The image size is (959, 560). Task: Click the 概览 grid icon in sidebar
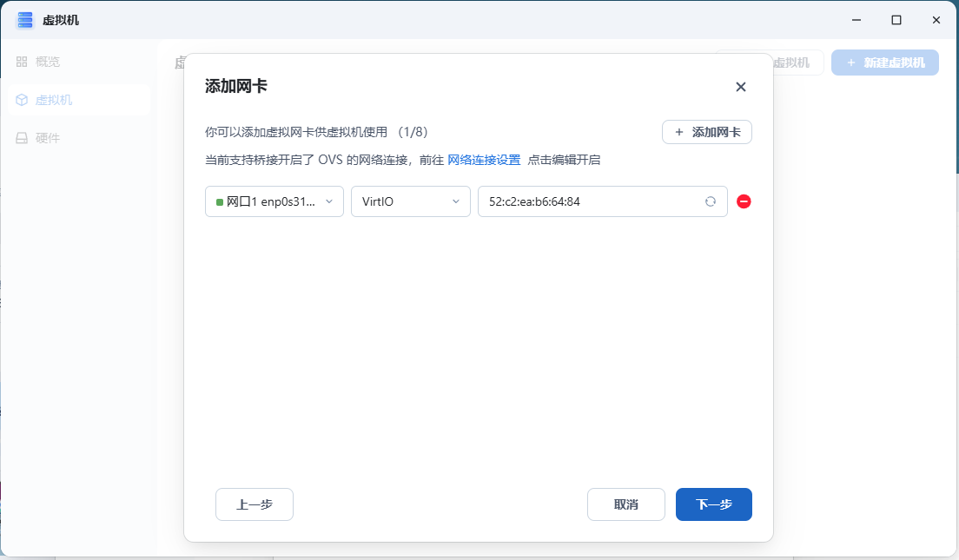click(22, 62)
